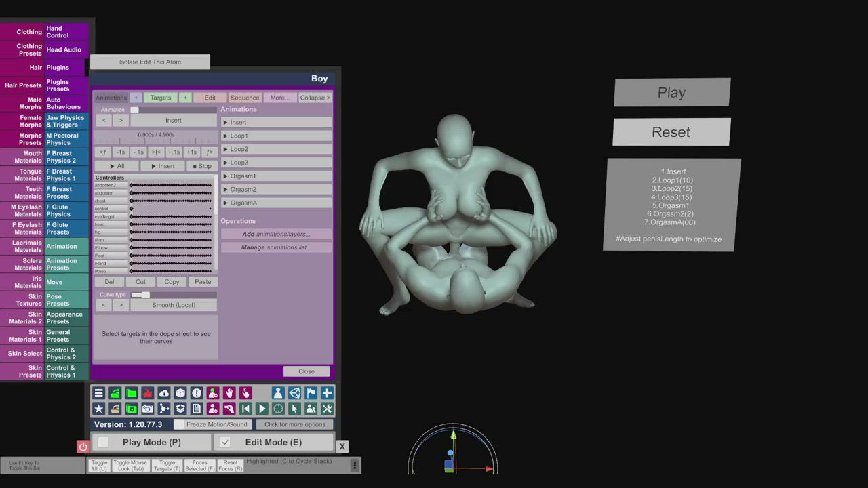Click the green play triangle toolbar icon
The image size is (868, 488).
click(261, 409)
